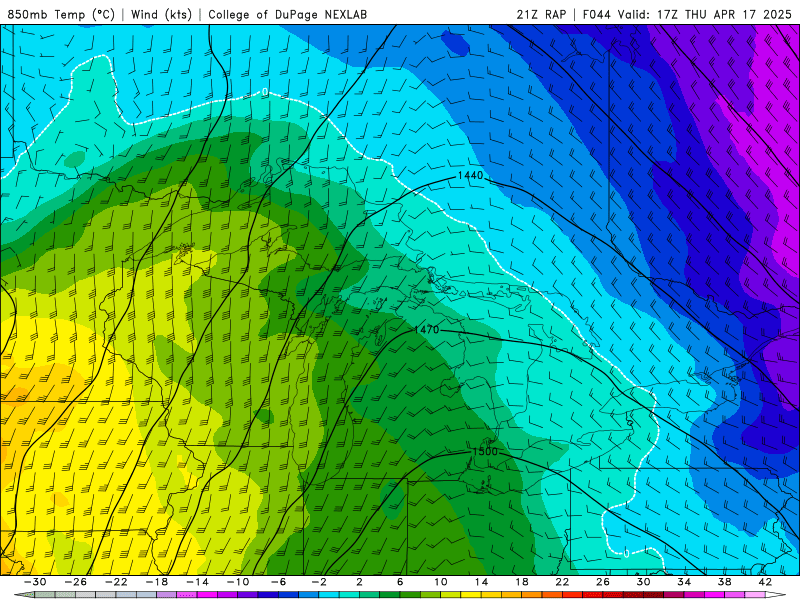Click the '10' color scale tick label
Image resolution: width=800 pixels, height=600 pixels.
point(440,582)
